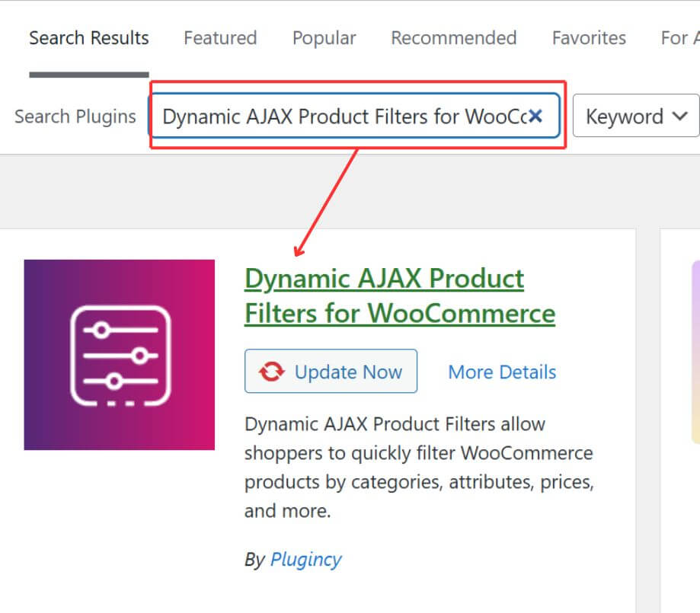
Task: Expand the search filter selector beside the field
Action: [x=635, y=116]
